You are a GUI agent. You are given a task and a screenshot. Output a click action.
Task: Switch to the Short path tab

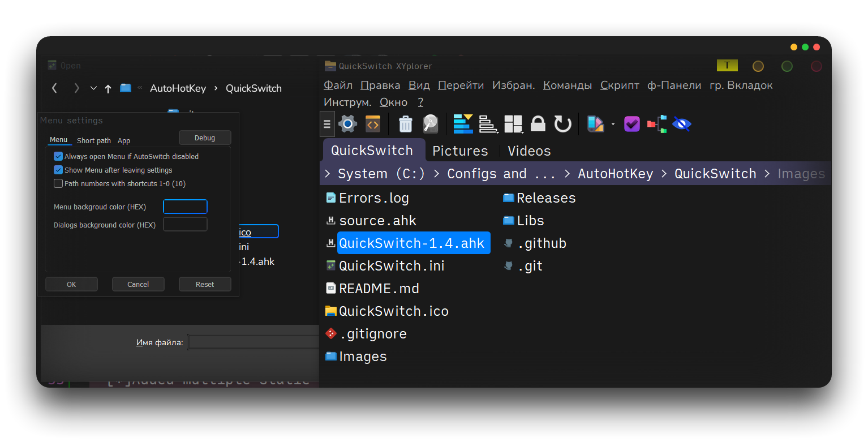[94, 140]
